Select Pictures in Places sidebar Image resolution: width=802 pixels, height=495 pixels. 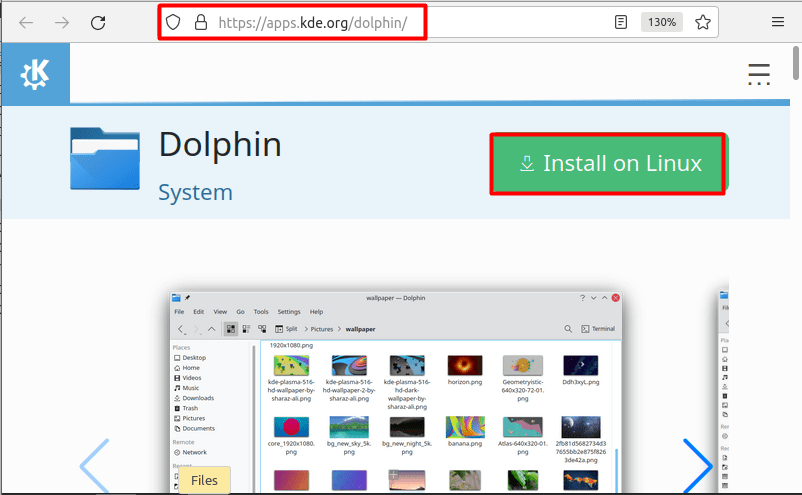coord(189,418)
